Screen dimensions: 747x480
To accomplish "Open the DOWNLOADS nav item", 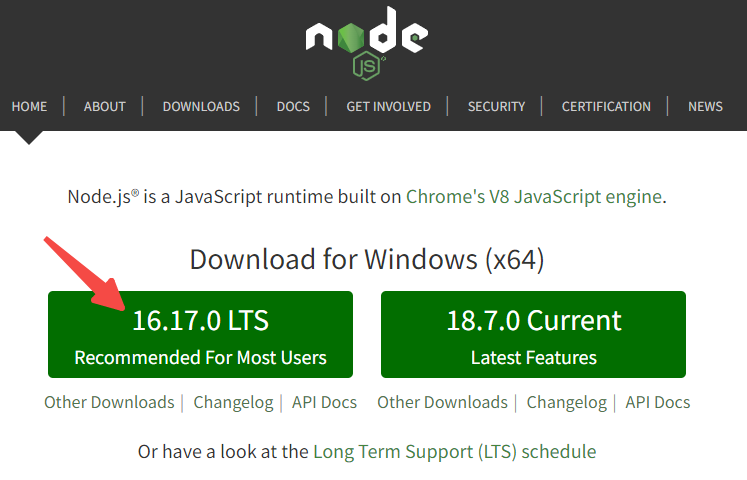I will click(x=201, y=106).
